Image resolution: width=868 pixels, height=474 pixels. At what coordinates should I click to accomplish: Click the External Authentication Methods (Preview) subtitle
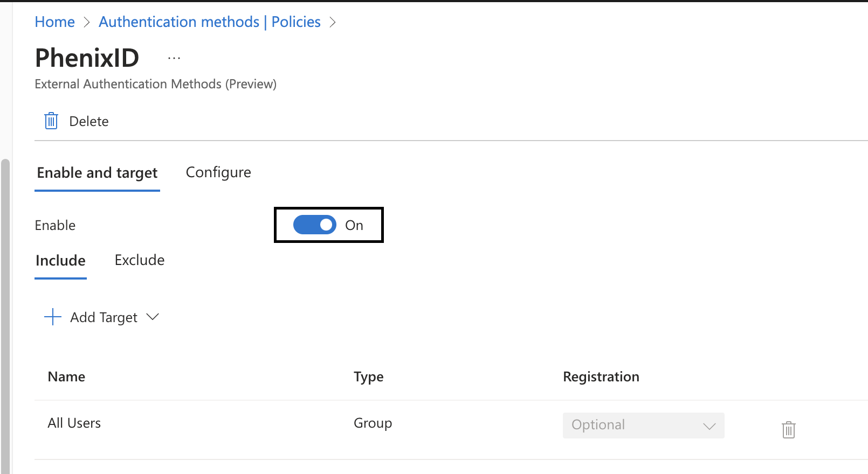click(156, 84)
